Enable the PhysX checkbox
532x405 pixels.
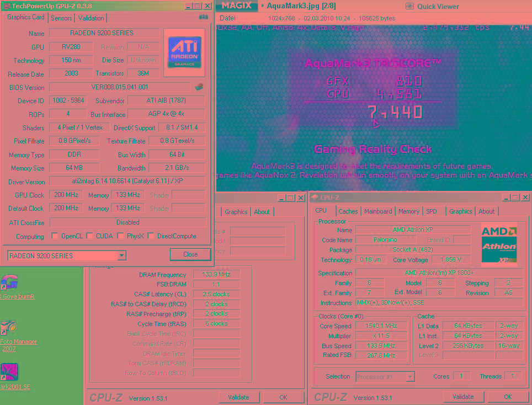[120, 236]
